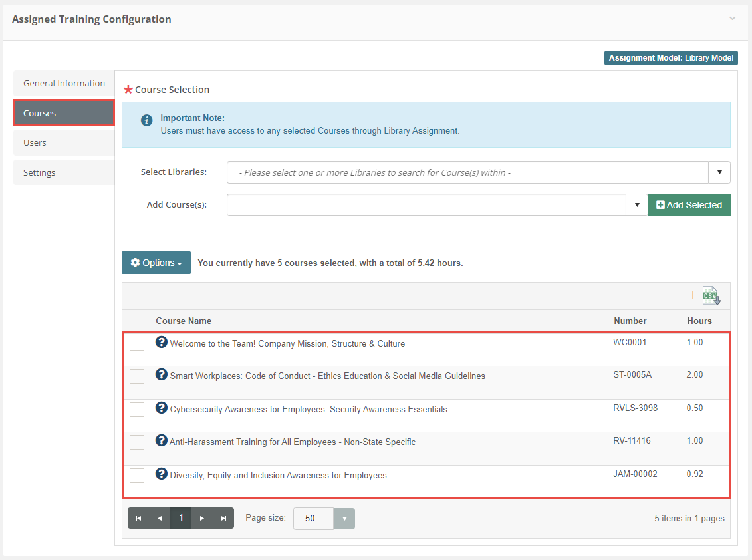Image resolution: width=752 pixels, height=560 pixels.
Task: Switch to General Information tab
Action: [64, 84]
